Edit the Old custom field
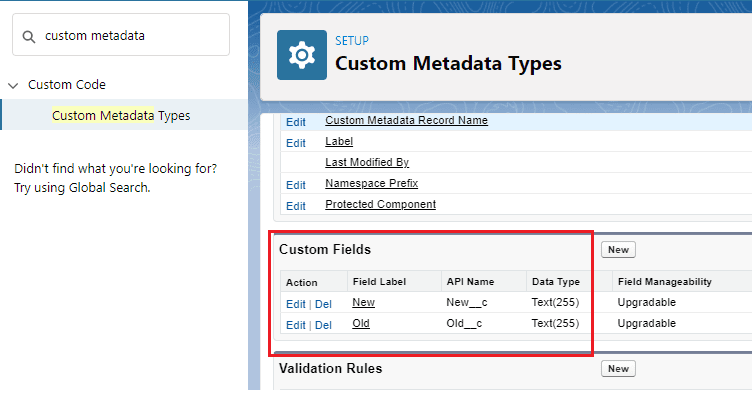This screenshot has height=404, width=752. point(296,325)
